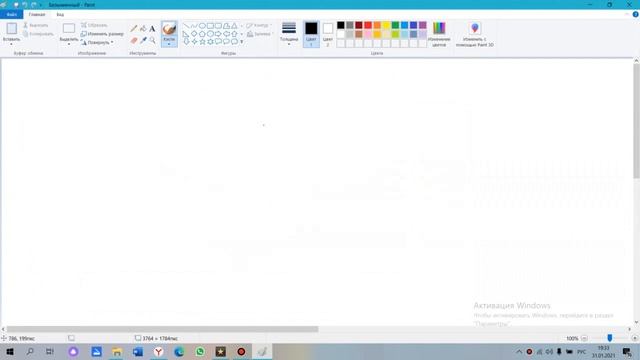
Task: Select the Pencil tool
Action: (x=134, y=29)
